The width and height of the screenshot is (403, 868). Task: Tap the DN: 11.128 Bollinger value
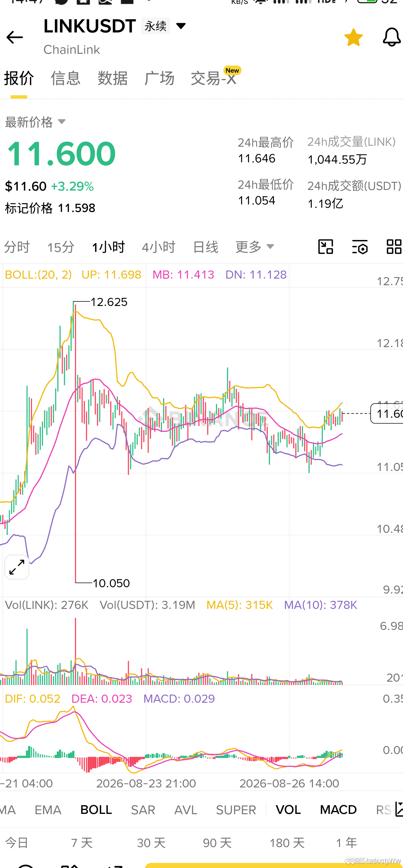256,275
